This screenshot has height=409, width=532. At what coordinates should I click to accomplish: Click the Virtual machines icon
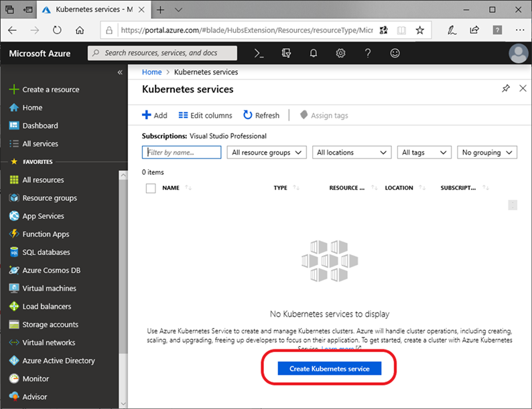pos(14,289)
